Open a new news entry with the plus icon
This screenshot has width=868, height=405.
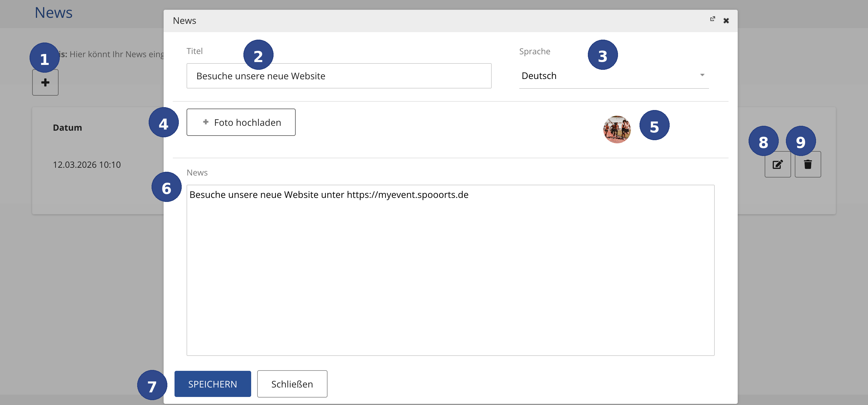pos(45,82)
